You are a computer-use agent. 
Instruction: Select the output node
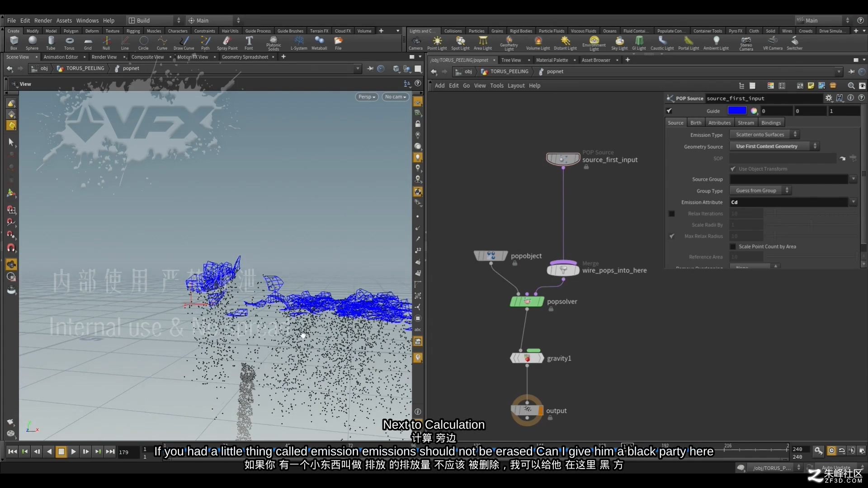tap(527, 410)
